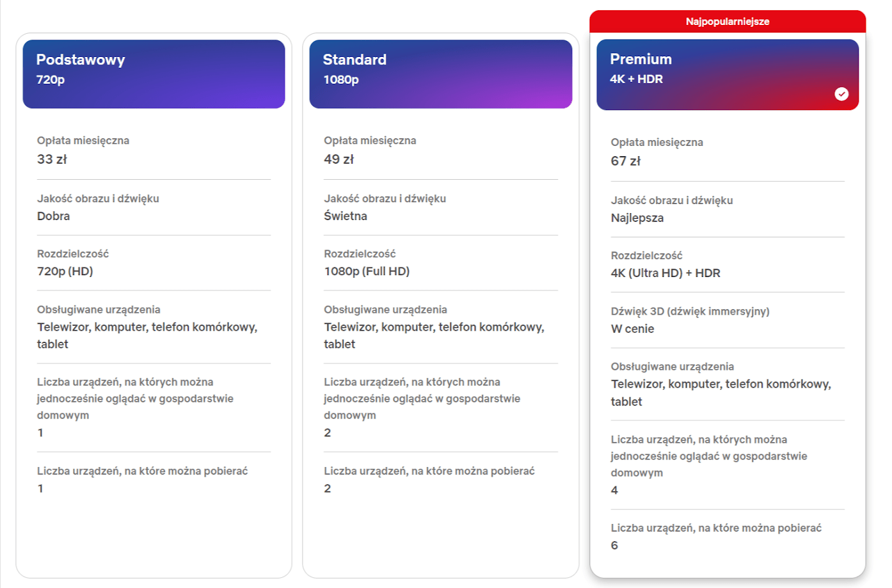Click the Dźwięk 3D (dźwięk immersyjny) label
Viewport: 892px width, 588px height.
pyautogui.click(x=690, y=312)
